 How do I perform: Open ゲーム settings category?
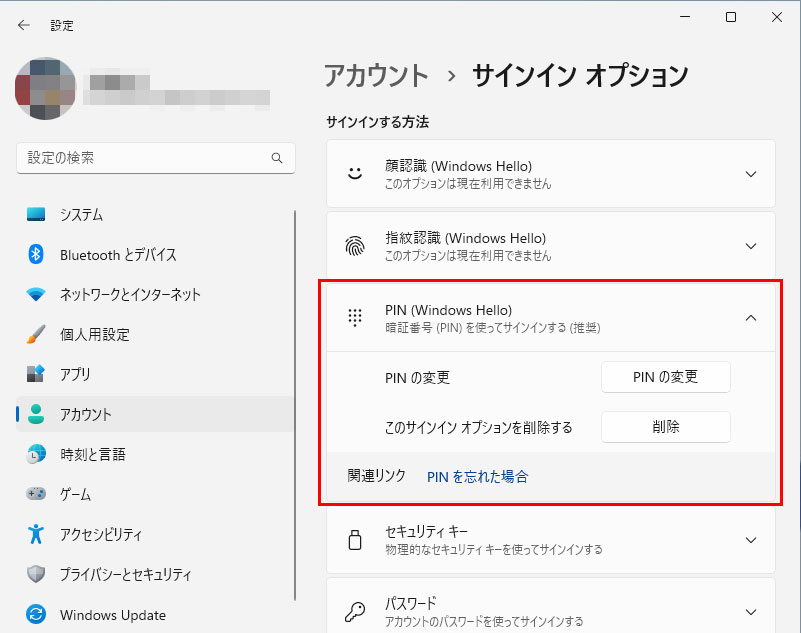[155, 494]
